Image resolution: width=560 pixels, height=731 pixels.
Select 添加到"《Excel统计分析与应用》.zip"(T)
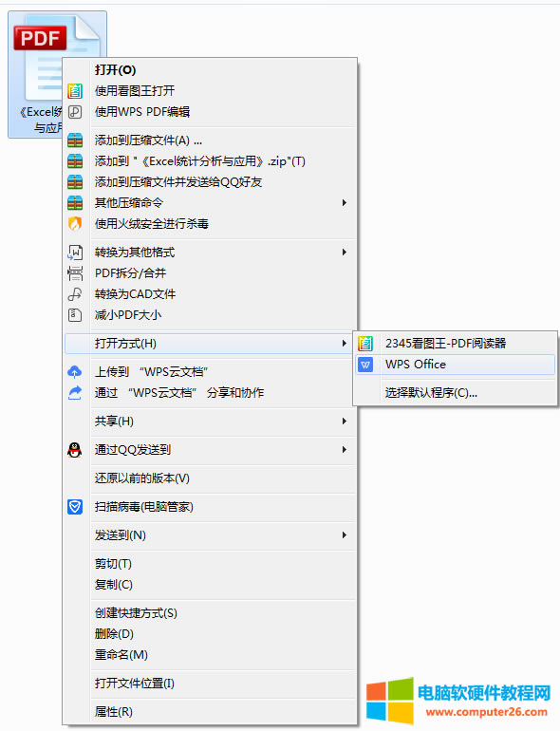pos(210,161)
